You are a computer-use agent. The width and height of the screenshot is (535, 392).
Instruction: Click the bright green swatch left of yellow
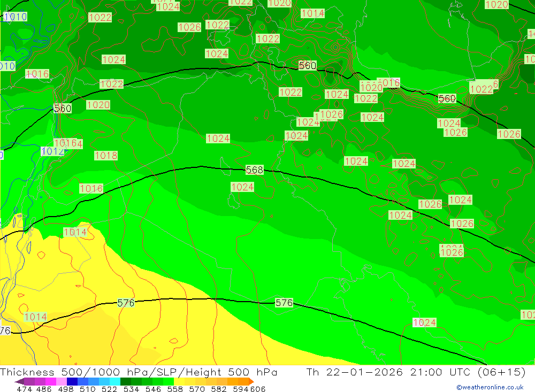point(169,381)
